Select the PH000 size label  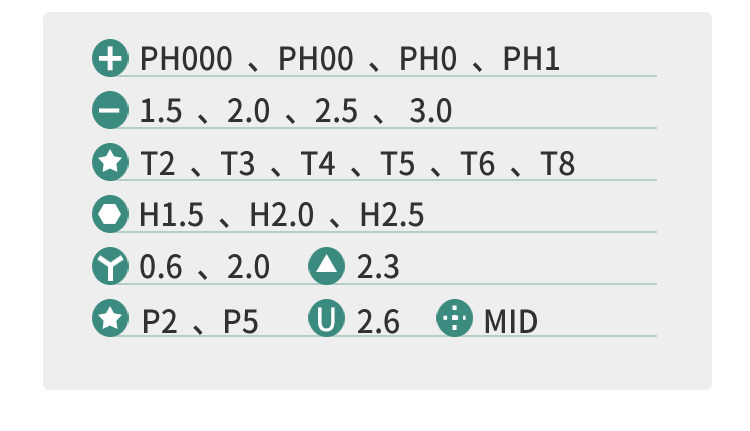tap(186, 60)
